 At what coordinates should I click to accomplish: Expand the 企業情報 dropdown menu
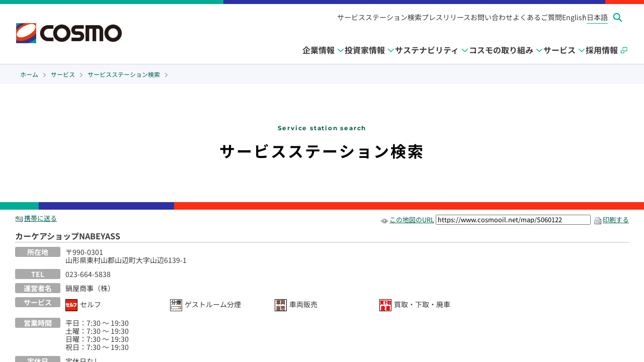coord(323,50)
